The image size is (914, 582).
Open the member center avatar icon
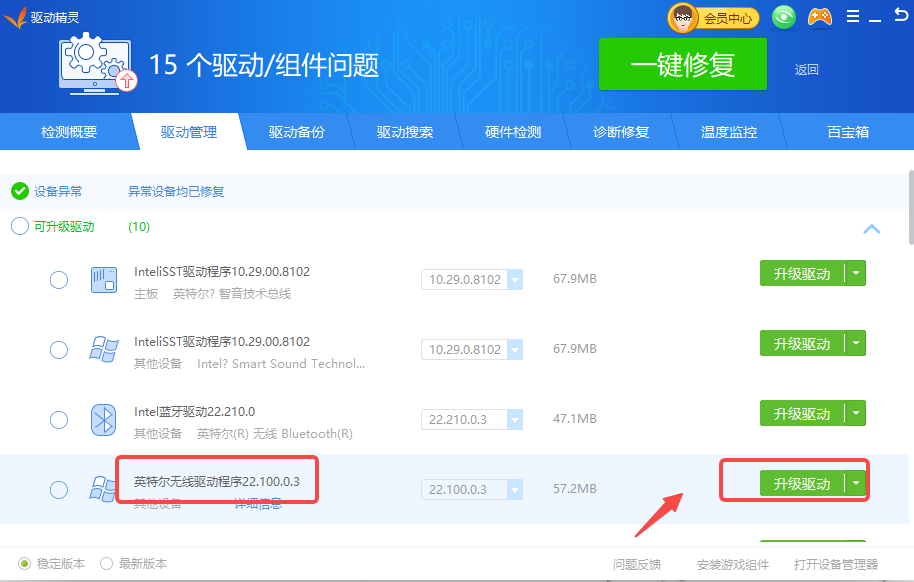(x=683, y=17)
